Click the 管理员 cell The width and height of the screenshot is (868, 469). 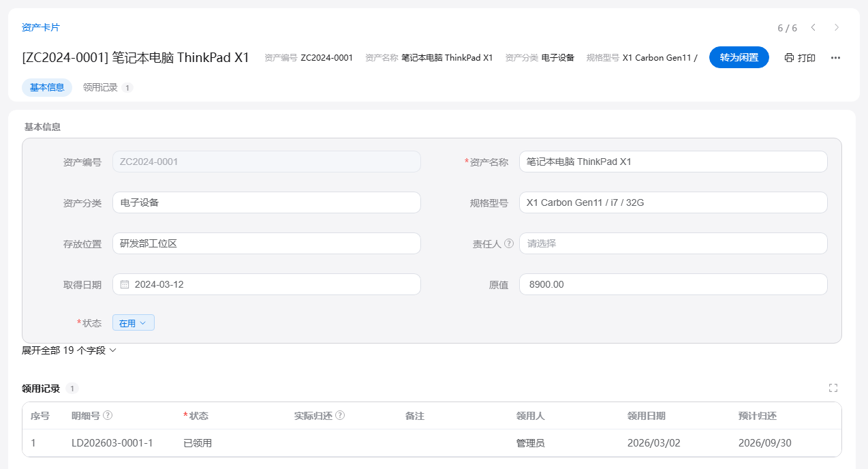click(x=531, y=443)
